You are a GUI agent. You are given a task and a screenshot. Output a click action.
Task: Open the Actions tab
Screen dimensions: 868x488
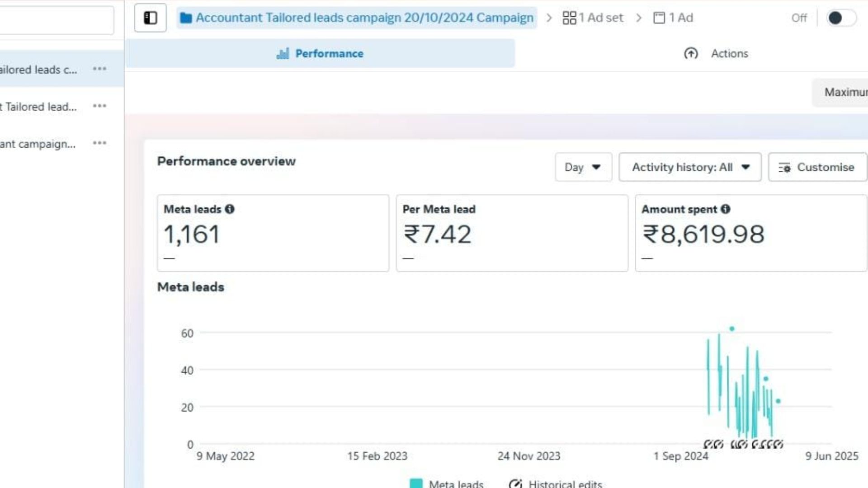(x=716, y=53)
